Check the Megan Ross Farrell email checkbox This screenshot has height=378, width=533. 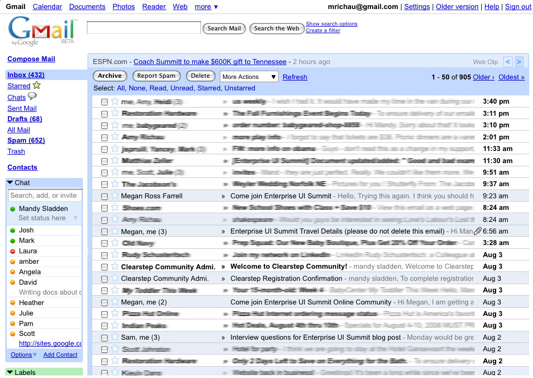pos(104,196)
